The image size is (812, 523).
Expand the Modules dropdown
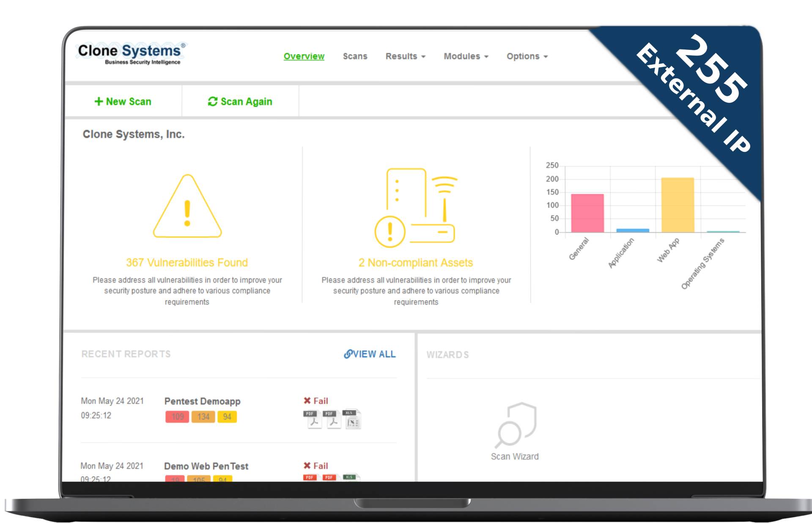point(466,56)
